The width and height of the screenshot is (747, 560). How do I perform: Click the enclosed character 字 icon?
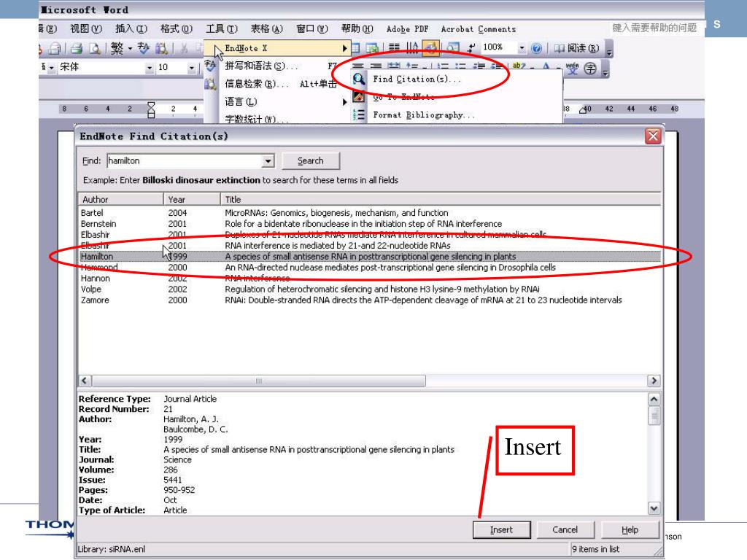590,69
